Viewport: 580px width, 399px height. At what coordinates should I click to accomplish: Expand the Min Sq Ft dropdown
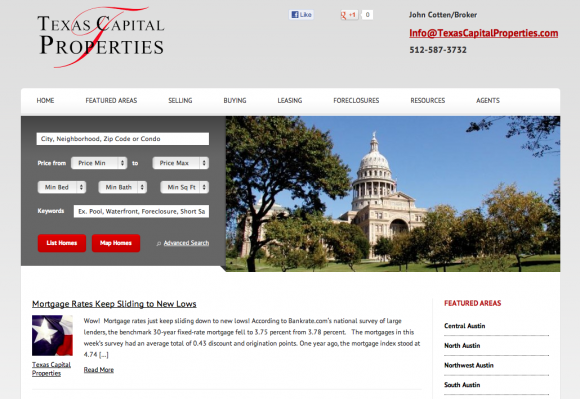pyautogui.click(x=185, y=187)
